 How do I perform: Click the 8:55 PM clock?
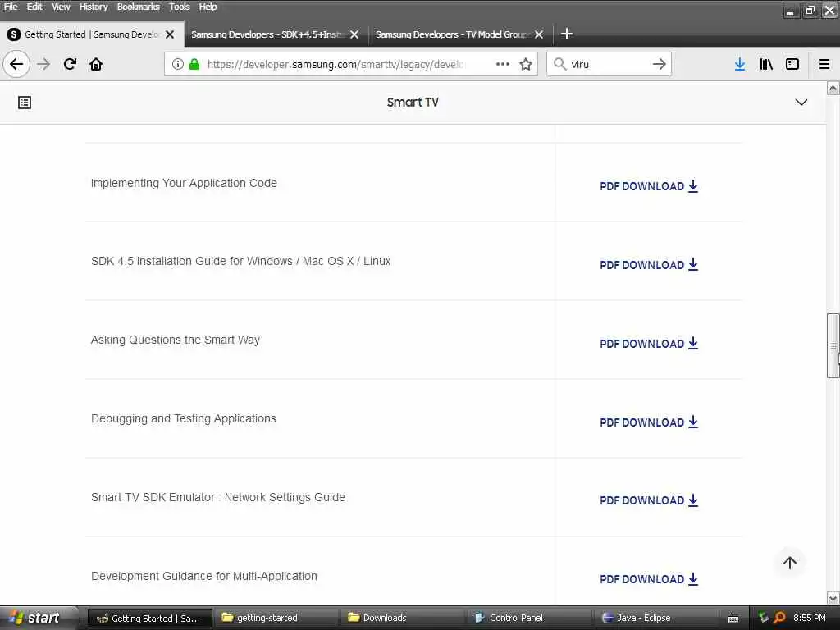(x=810, y=618)
